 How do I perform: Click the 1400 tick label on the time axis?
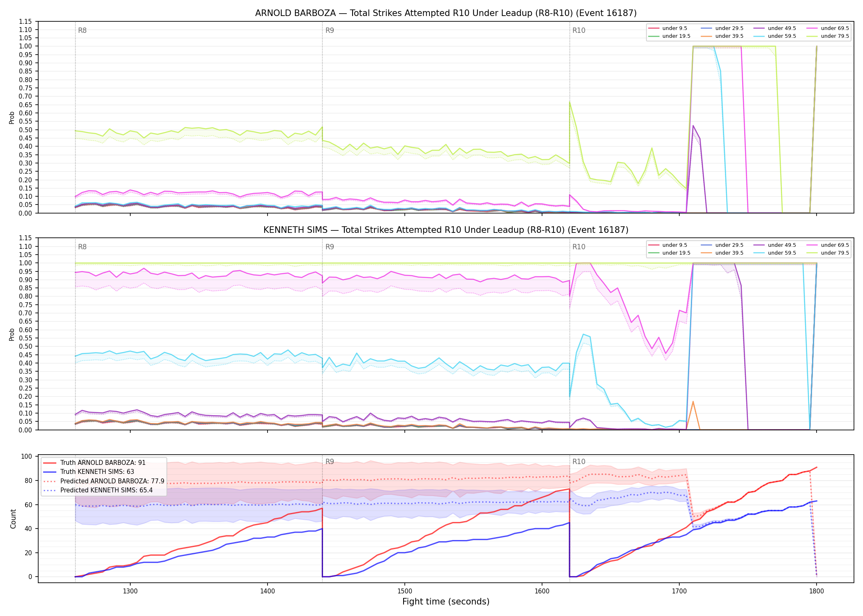coord(268,591)
